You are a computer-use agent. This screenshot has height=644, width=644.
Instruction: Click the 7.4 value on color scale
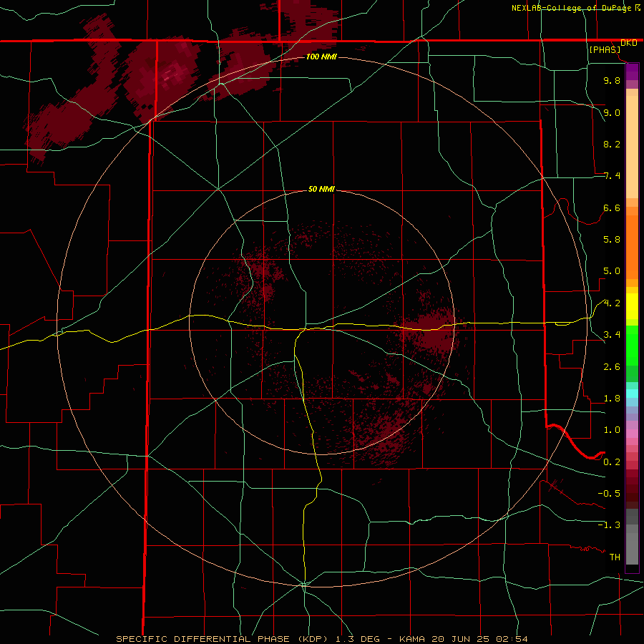click(612, 176)
